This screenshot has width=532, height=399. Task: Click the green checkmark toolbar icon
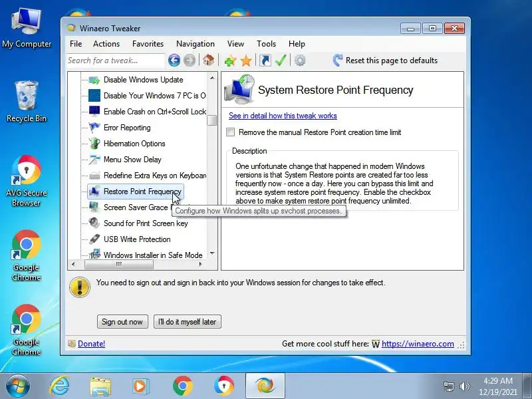tap(281, 61)
